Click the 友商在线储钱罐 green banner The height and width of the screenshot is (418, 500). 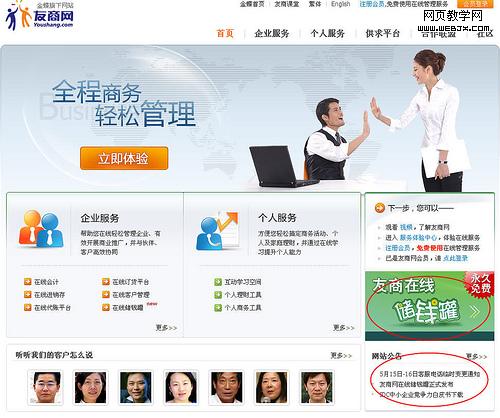[x=429, y=306]
